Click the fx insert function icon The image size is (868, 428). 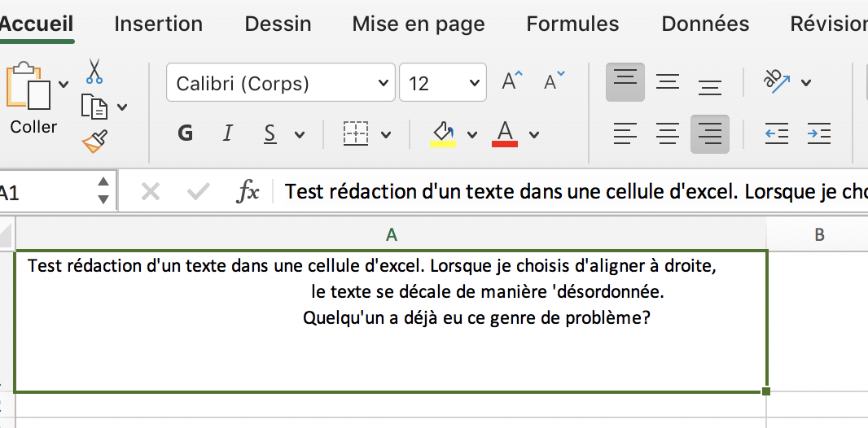click(248, 192)
